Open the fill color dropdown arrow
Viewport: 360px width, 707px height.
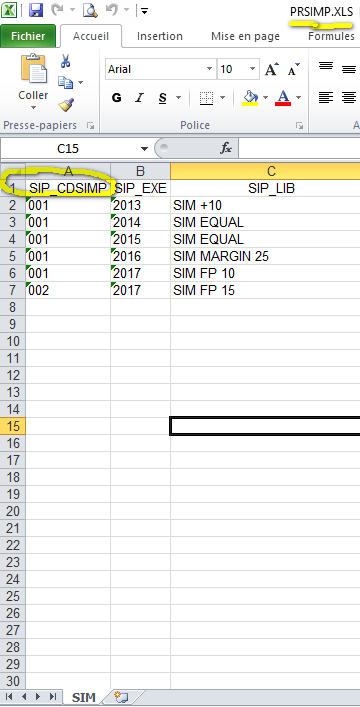click(265, 97)
